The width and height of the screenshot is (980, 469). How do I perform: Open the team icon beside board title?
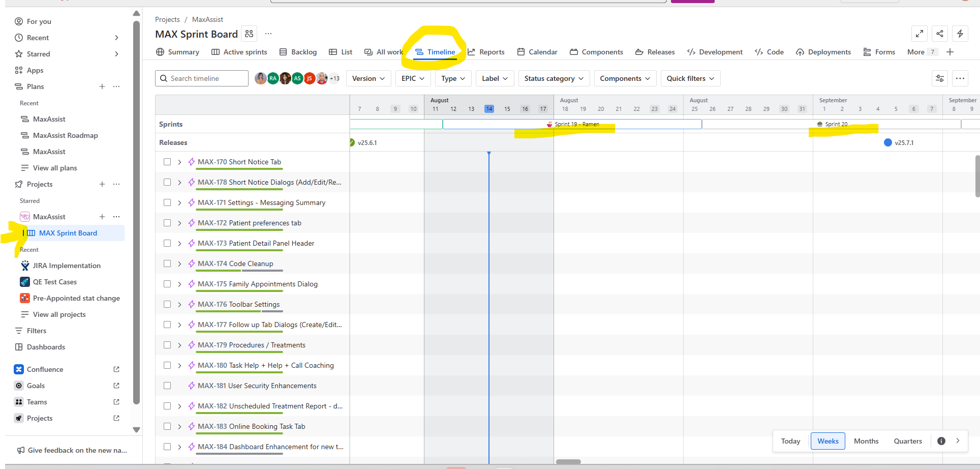point(249,34)
